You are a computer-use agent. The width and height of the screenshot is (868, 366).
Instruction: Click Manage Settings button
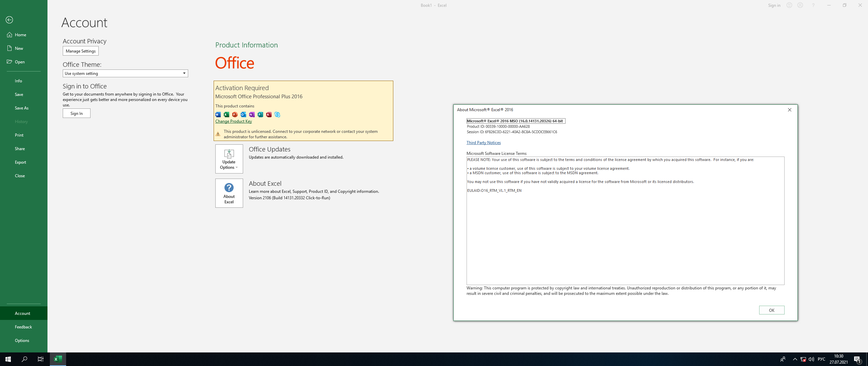(81, 51)
